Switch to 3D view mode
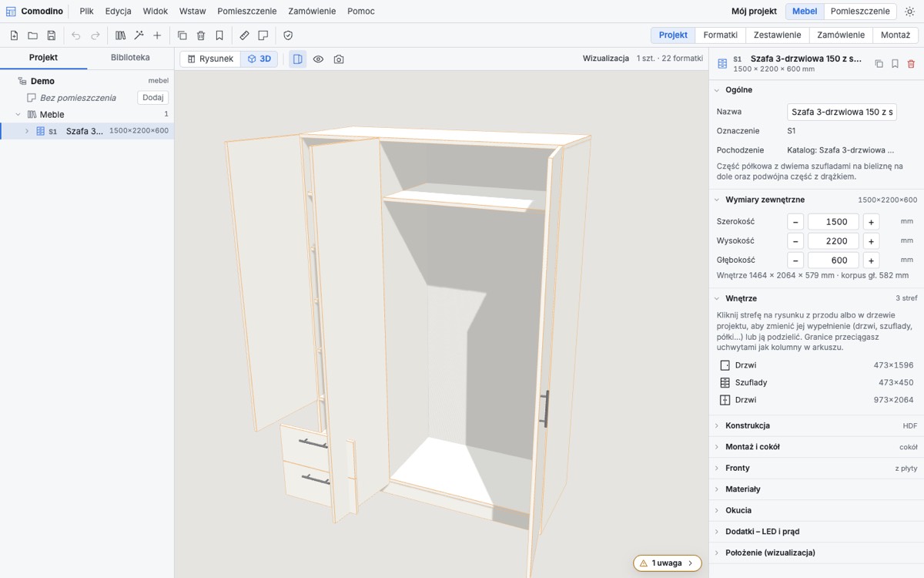The image size is (924, 578). [x=259, y=59]
